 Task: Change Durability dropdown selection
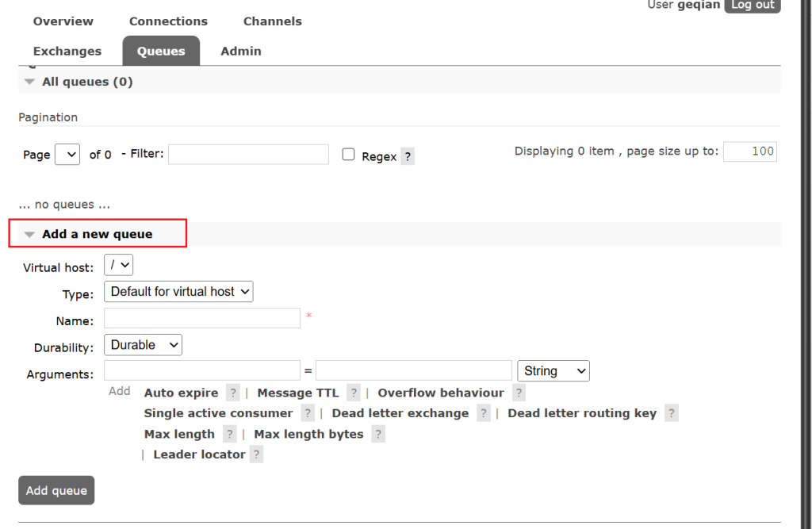143,345
